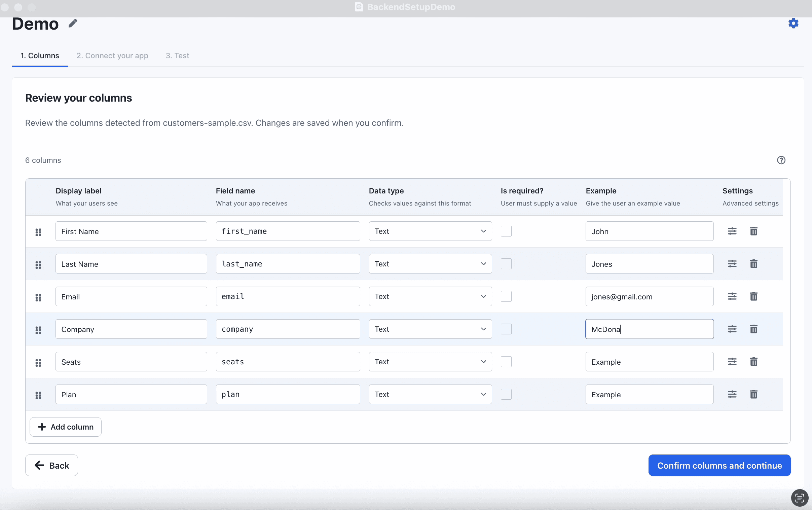
Task: Switch to the 1. Columns tab
Action: [x=40, y=56]
